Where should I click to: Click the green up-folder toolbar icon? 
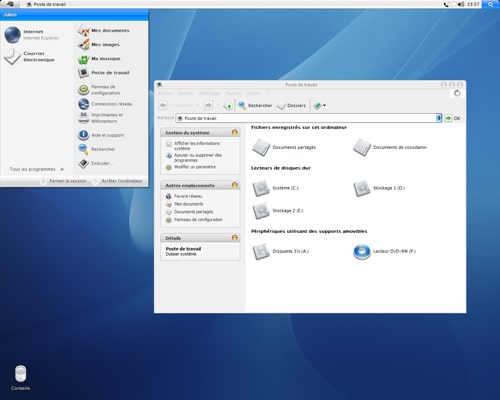[228, 106]
